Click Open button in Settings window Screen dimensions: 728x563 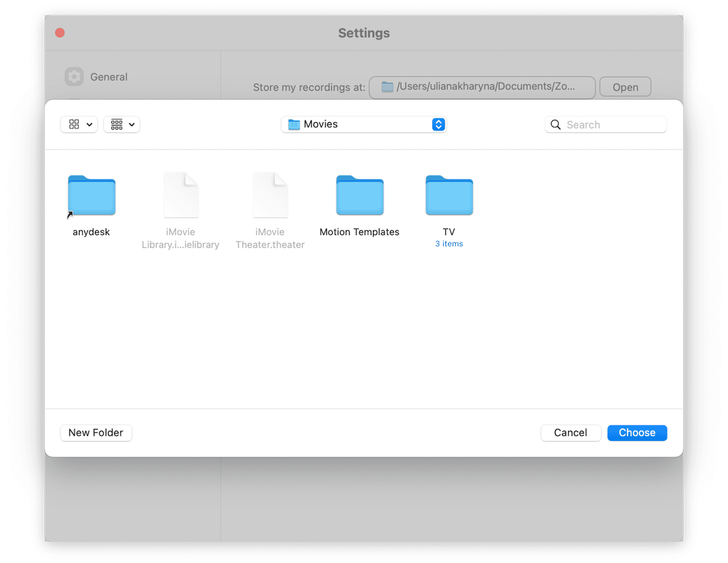click(625, 87)
